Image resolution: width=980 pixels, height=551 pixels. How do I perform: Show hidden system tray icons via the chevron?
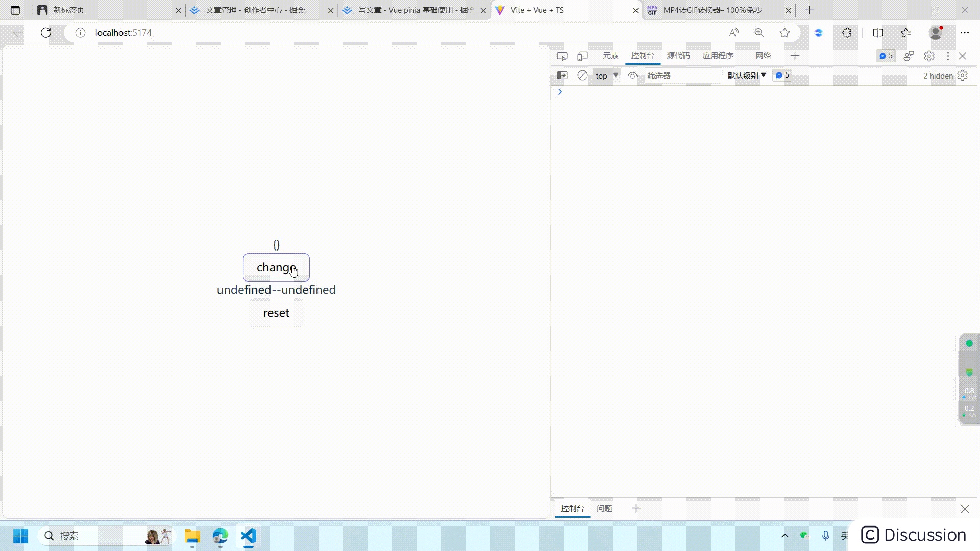point(785,536)
